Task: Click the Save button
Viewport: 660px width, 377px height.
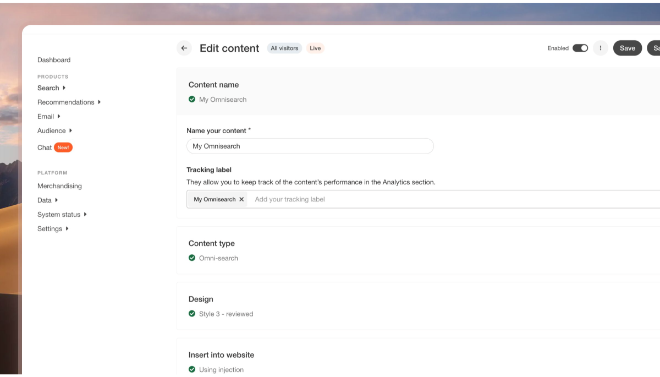Action: pos(627,48)
